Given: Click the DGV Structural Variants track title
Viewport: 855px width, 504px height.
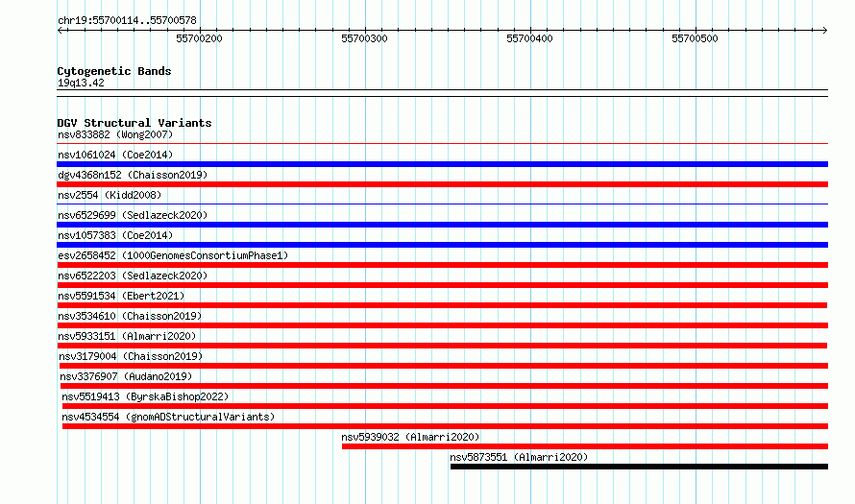Looking at the screenshot, I should click(134, 123).
